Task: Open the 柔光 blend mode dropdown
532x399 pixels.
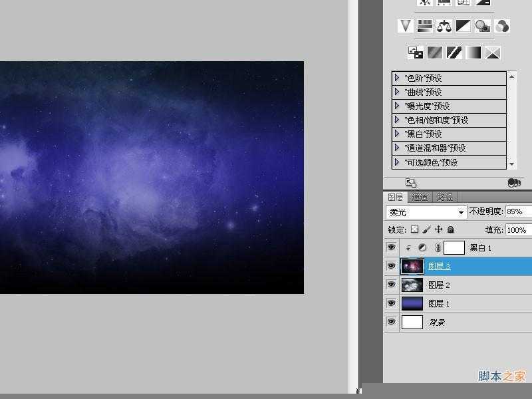Action: [426, 212]
